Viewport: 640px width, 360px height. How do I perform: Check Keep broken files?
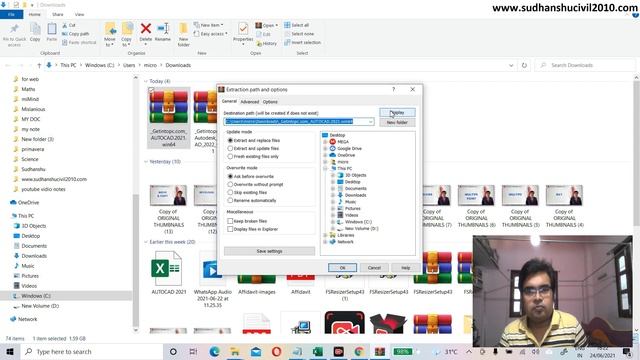pos(230,221)
